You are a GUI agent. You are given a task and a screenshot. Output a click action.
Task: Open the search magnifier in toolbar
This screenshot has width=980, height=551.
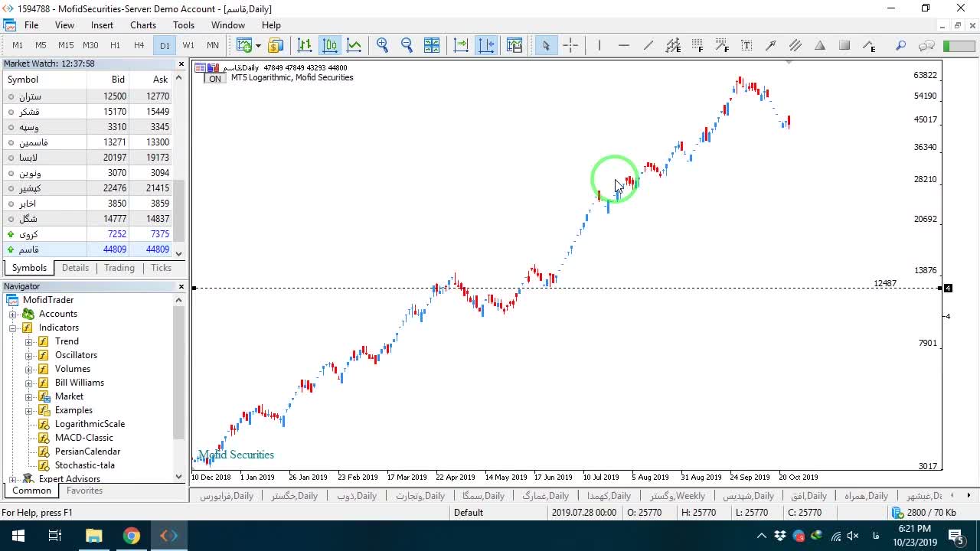pos(901,46)
